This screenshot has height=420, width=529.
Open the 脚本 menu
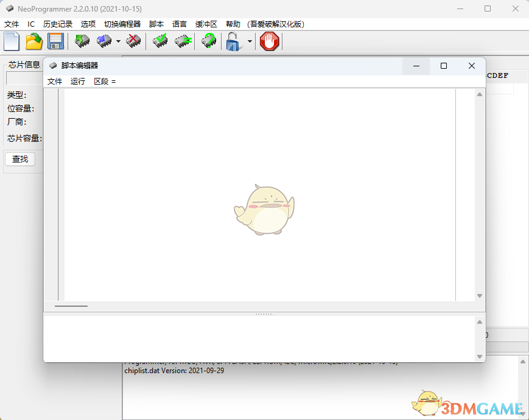(156, 24)
